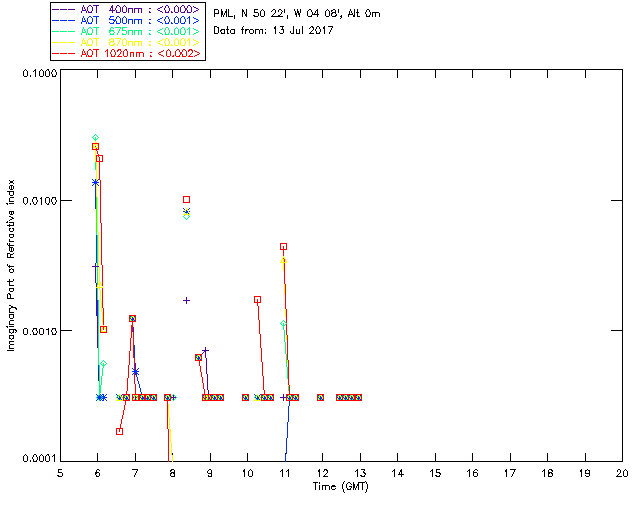This screenshot has width=640, height=512.
Task: Click the x-axis tick label 17
Action: pyautogui.click(x=510, y=473)
